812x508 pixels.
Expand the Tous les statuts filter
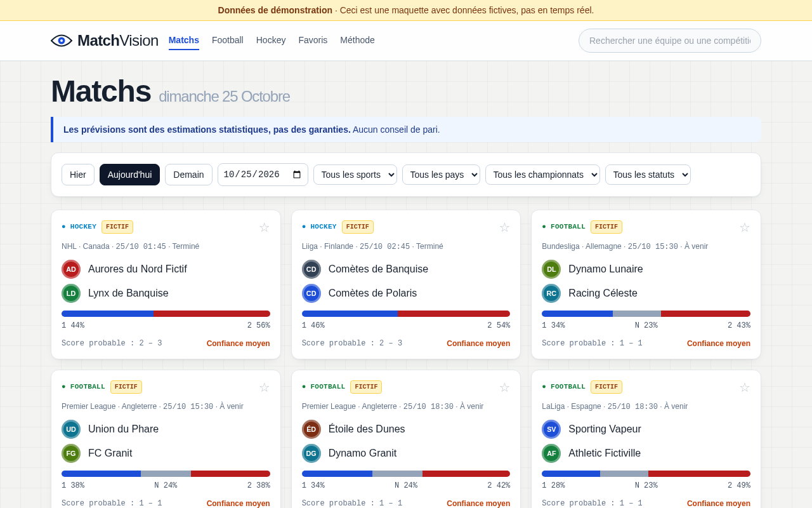(648, 175)
